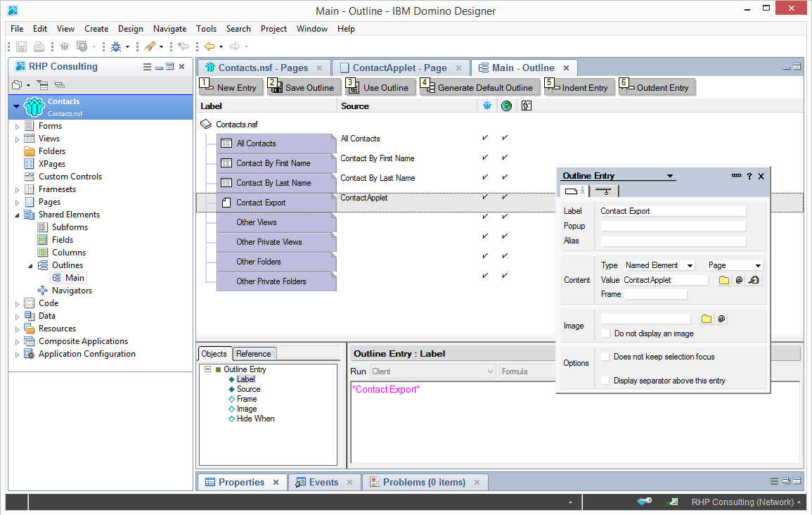Click the Label input field in Outline Entry
The width and height of the screenshot is (812, 515).
coord(672,211)
